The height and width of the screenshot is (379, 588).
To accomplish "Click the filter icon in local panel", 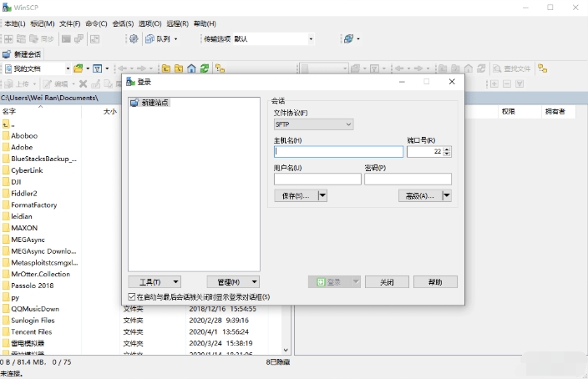I will [x=98, y=68].
